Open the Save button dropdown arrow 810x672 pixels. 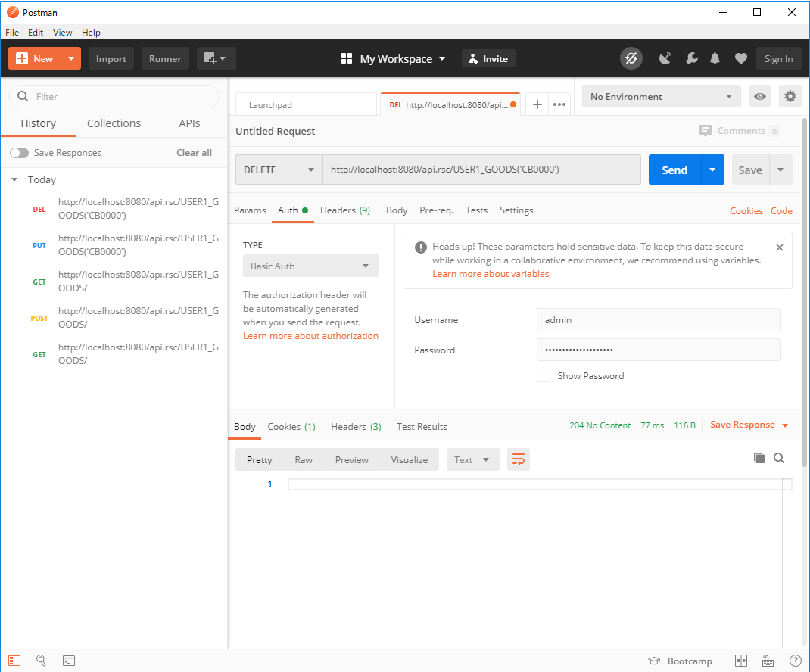pos(780,170)
